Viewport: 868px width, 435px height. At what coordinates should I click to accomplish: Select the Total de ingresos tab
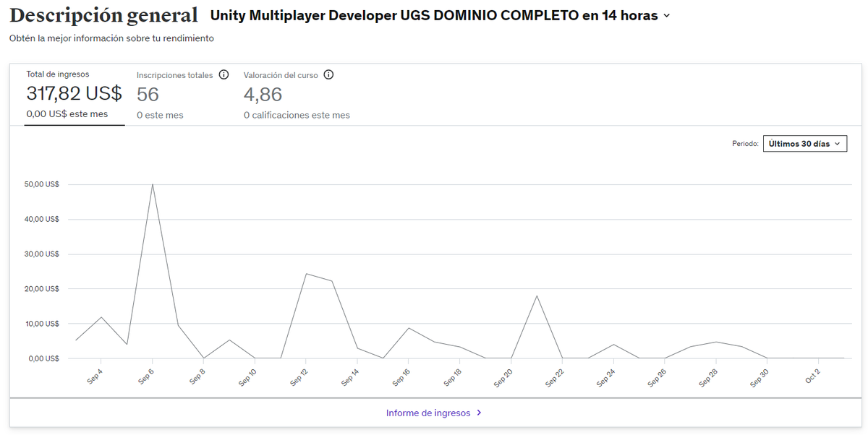click(75, 95)
